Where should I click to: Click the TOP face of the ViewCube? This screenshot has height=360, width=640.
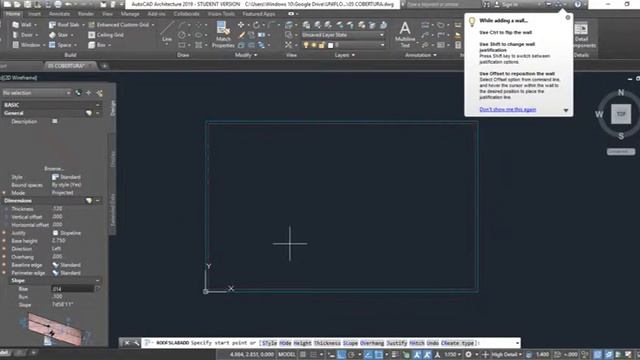tap(621, 114)
